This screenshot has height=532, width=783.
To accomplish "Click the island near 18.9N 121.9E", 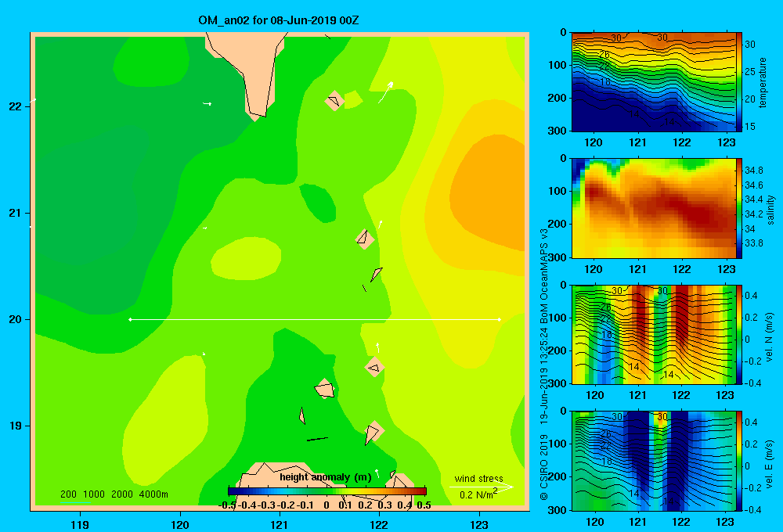I will pyautogui.click(x=373, y=432).
